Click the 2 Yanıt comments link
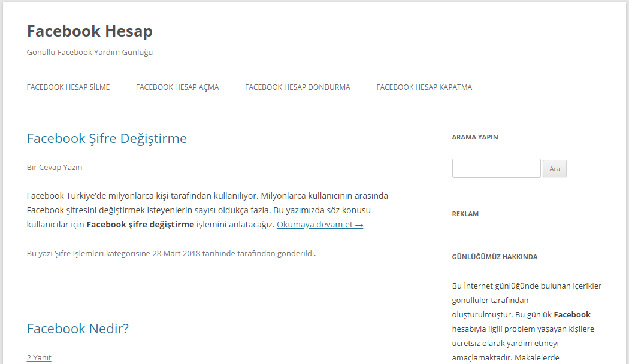This screenshot has width=629, height=364. pos(39,357)
